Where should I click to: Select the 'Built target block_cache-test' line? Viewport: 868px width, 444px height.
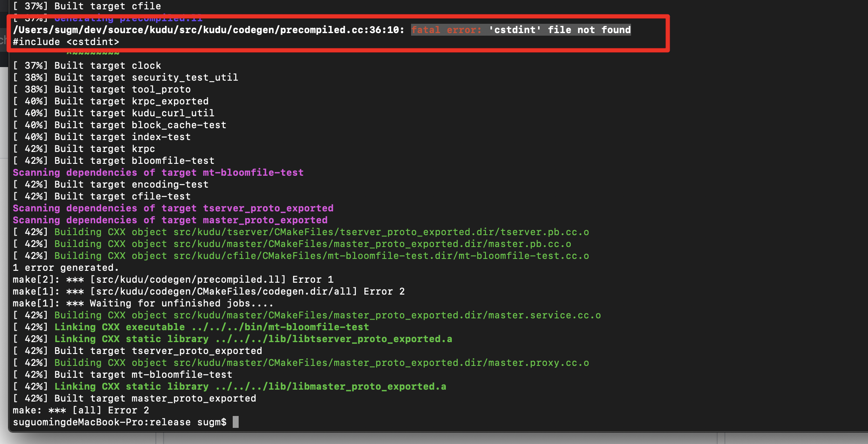coord(119,125)
